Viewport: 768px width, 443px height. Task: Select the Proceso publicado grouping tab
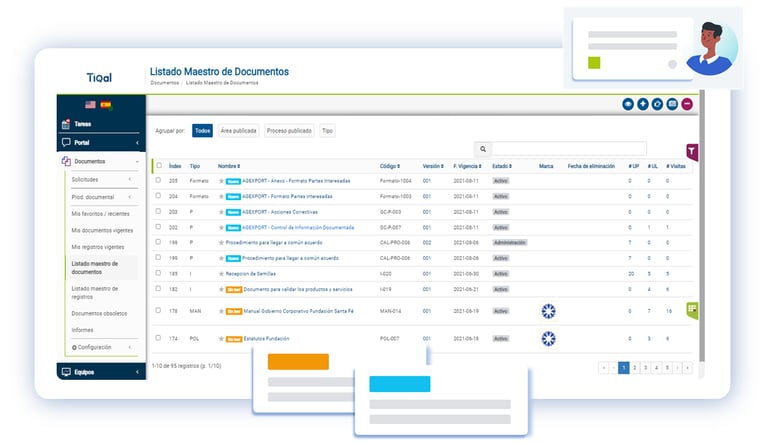tap(289, 131)
